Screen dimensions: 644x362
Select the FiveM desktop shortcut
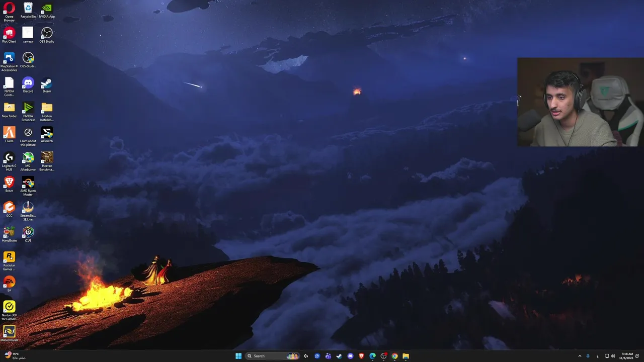[x=9, y=135]
